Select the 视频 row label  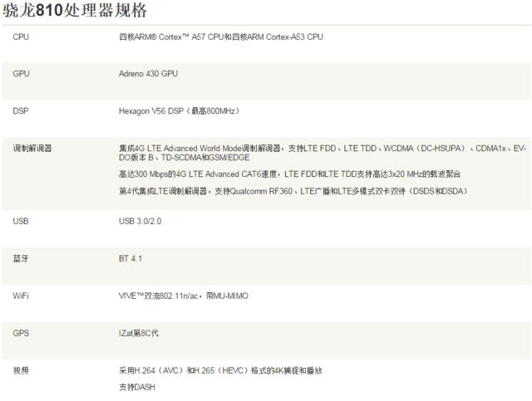[21, 370]
